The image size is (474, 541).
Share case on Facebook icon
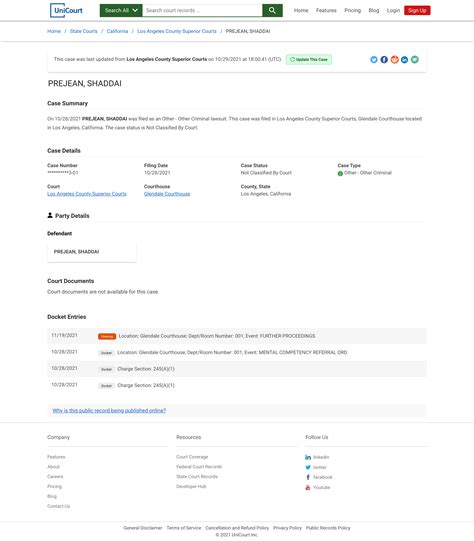(x=384, y=60)
